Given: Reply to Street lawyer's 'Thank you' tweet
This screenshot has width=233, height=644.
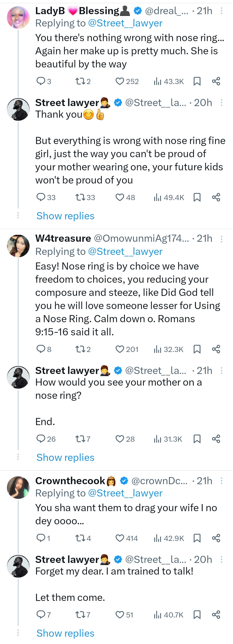Looking at the screenshot, I should click(41, 197).
